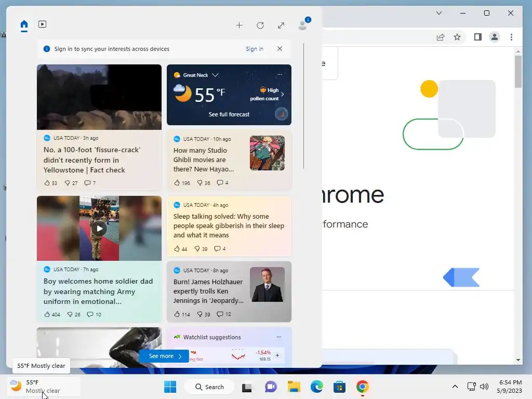Open Chrome profile avatar button
Image resolution: width=532 pixels, height=399 pixels.
(x=495, y=37)
